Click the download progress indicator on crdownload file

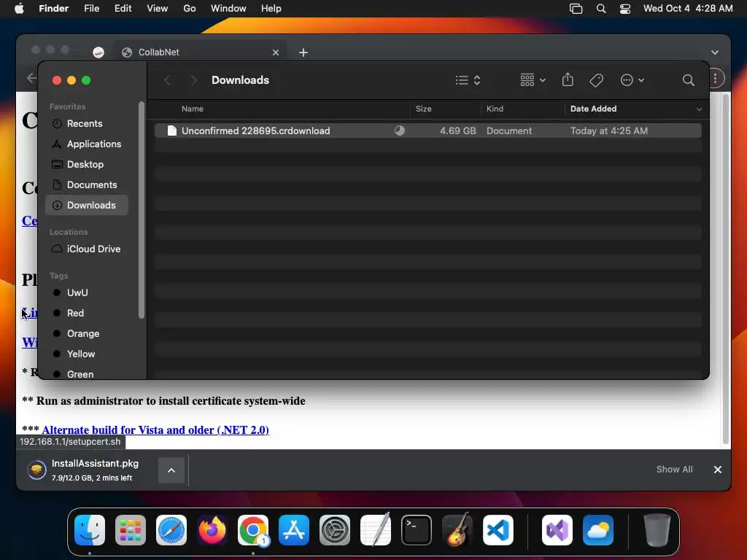point(400,131)
